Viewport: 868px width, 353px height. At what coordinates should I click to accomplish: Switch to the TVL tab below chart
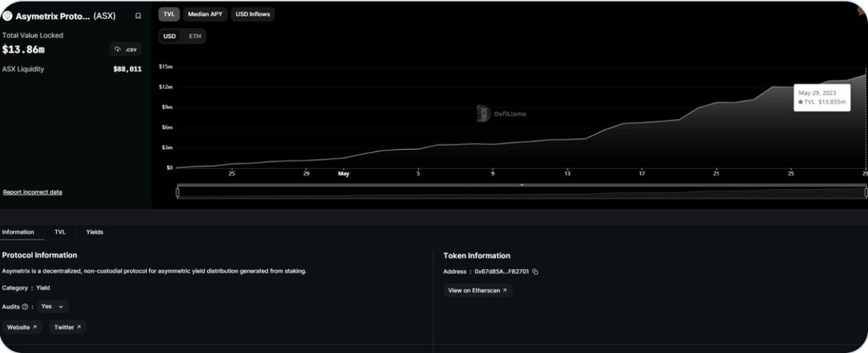(60, 232)
